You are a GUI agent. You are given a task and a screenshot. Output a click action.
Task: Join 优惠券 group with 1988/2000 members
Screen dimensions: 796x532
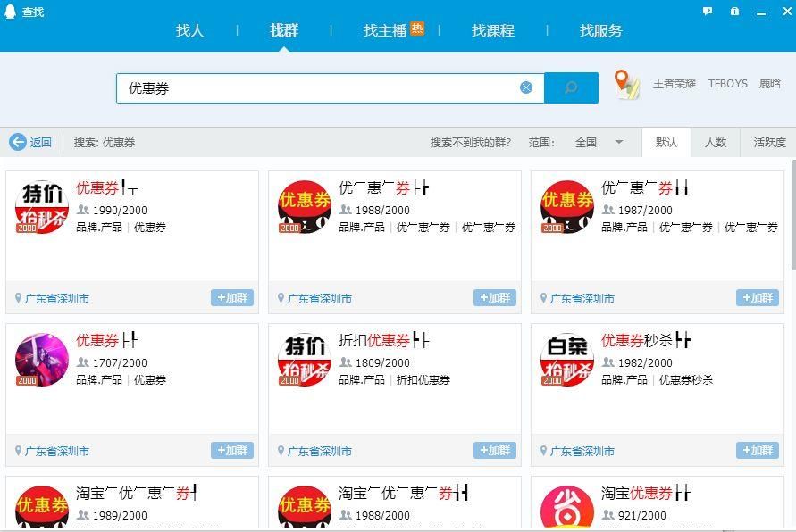point(494,298)
